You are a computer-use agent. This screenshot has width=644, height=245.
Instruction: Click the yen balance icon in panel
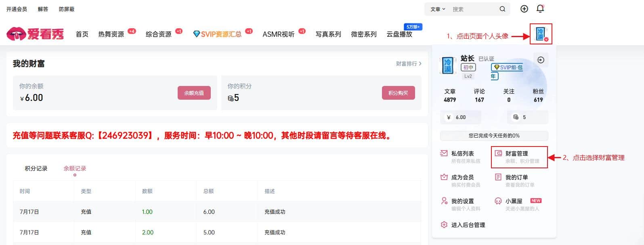[449, 117]
